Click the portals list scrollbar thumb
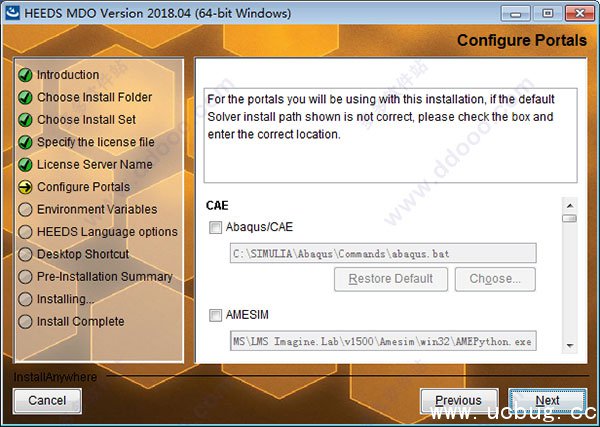 [570, 218]
